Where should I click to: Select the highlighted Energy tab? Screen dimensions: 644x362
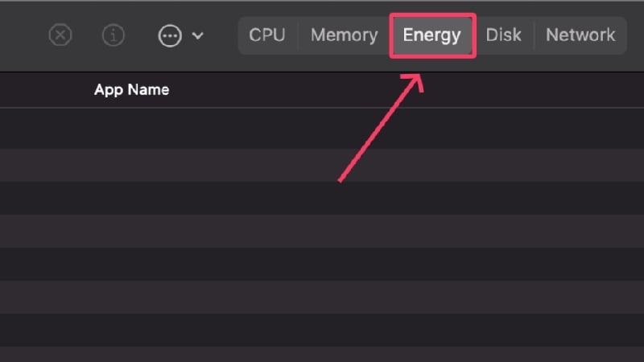click(432, 35)
